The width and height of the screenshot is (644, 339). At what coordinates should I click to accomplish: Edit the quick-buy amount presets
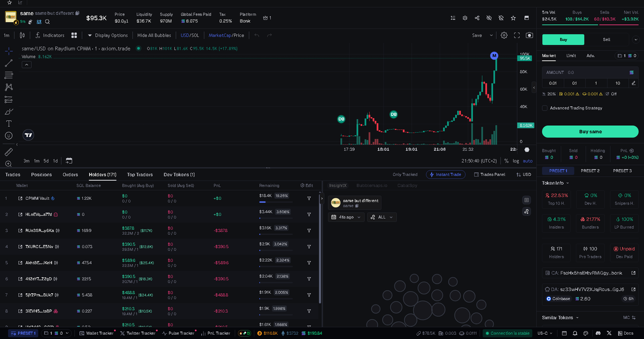click(x=634, y=83)
